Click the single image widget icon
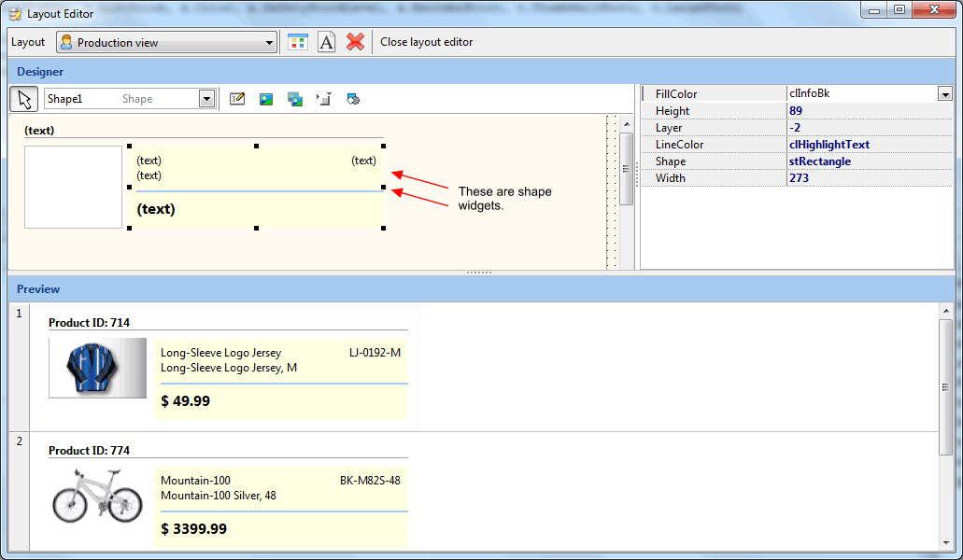Viewport: 963px width, 560px height. tap(266, 99)
